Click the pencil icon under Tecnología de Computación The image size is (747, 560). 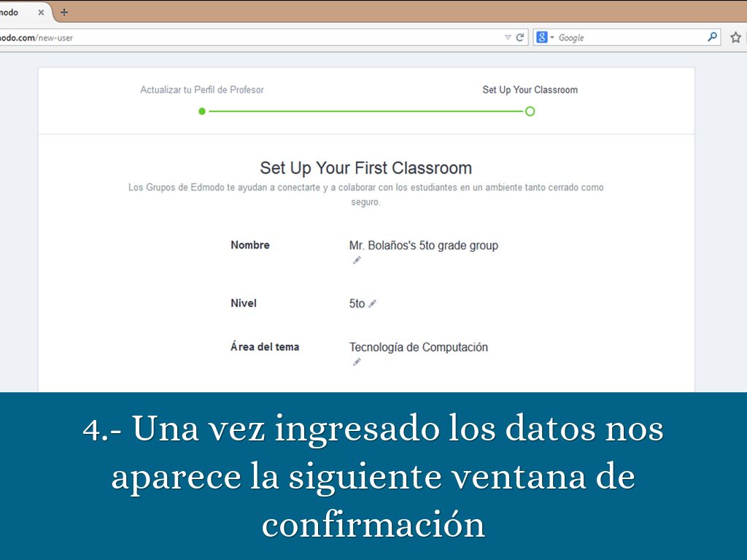coord(357,362)
